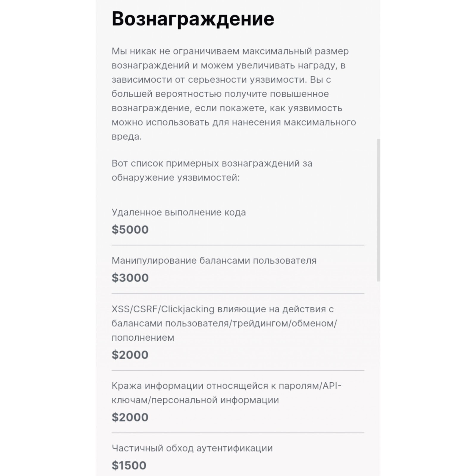Click the paragraph starting Мы никак не ограничиваем
The width and height of the screenshot is (476, 476).
point(234,94)
